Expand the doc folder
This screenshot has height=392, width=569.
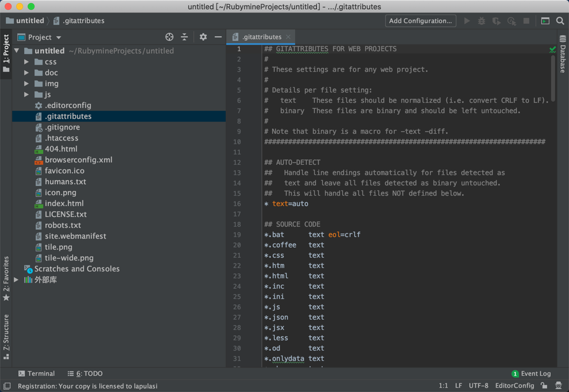coord(26,73)
